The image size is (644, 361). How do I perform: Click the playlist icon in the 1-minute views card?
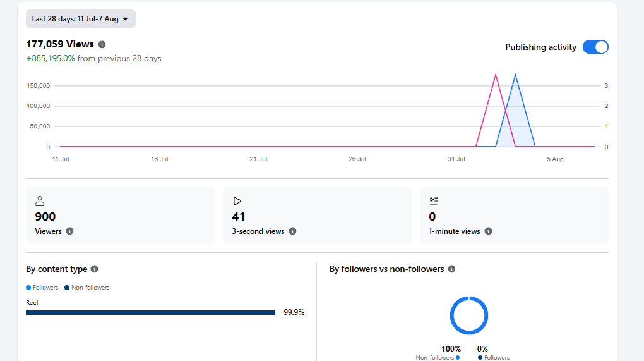point(434,201)
